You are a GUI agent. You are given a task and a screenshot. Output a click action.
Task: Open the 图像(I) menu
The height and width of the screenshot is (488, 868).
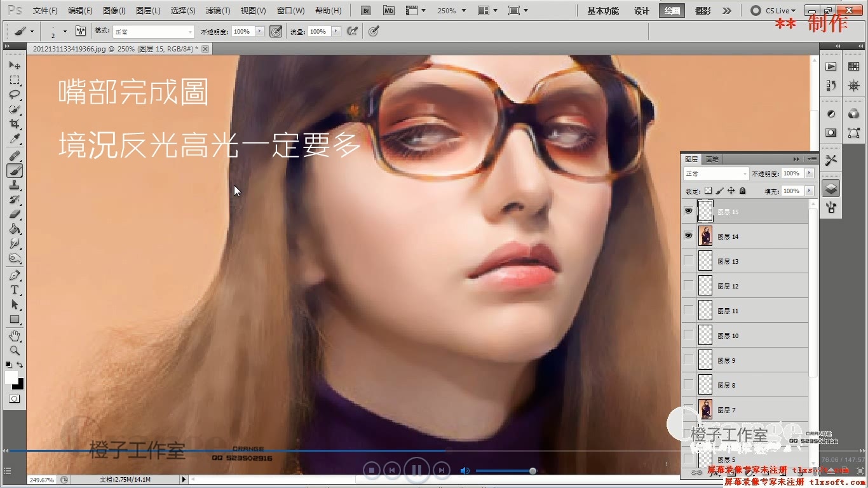coord(114,11)
